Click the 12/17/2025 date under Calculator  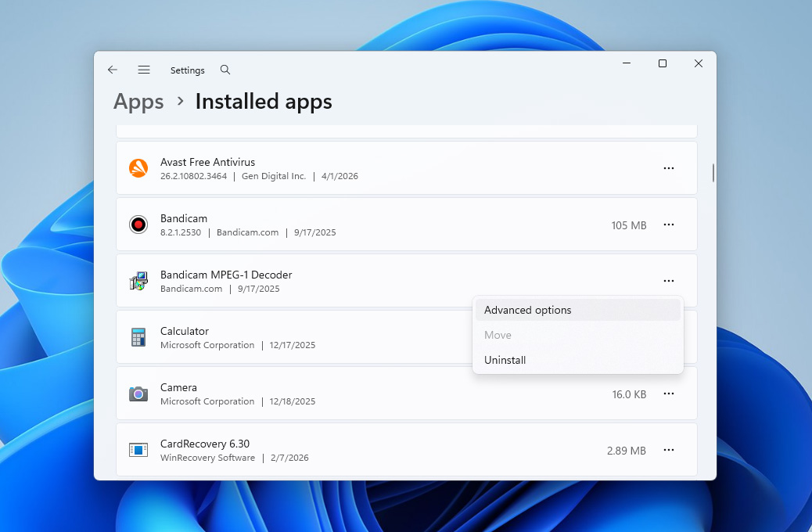(x=293, y=345)
